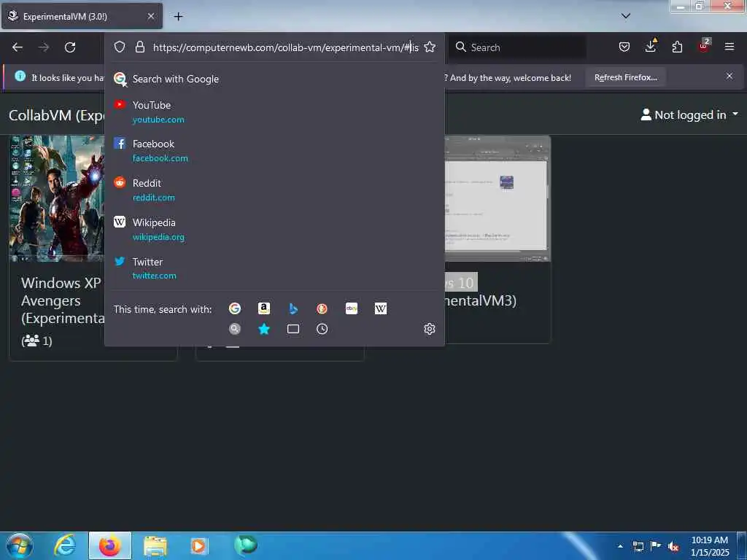Choose the gray magnifier search engine icon
This screenshot has width=747, height=560.
coord(235,329)
